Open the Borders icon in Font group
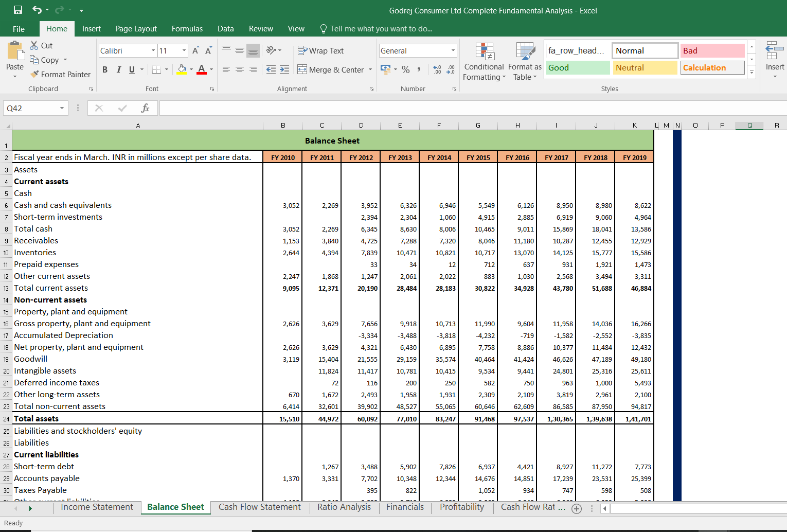 (x=157, y=69)
